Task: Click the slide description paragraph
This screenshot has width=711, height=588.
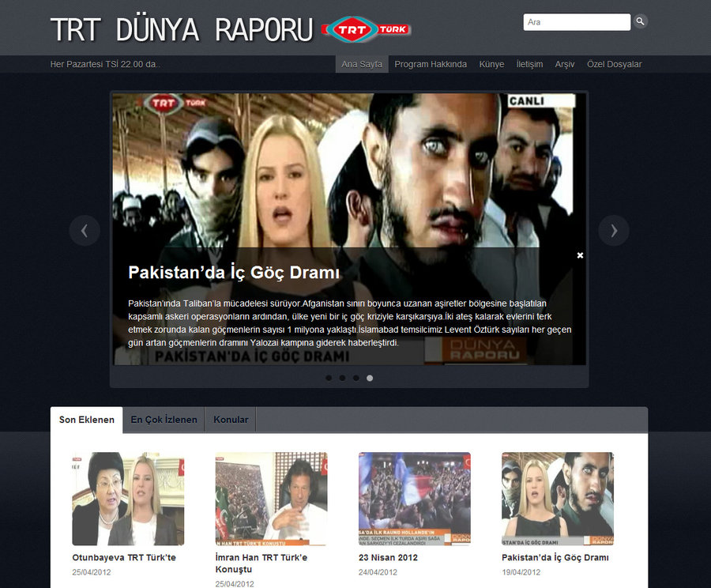Action: tap(350, 323)
